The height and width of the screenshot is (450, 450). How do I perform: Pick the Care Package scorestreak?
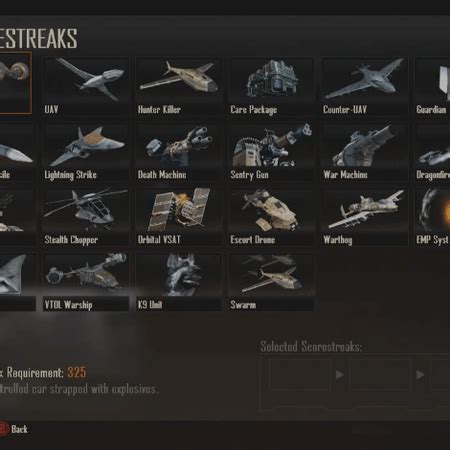coord(271,86)
